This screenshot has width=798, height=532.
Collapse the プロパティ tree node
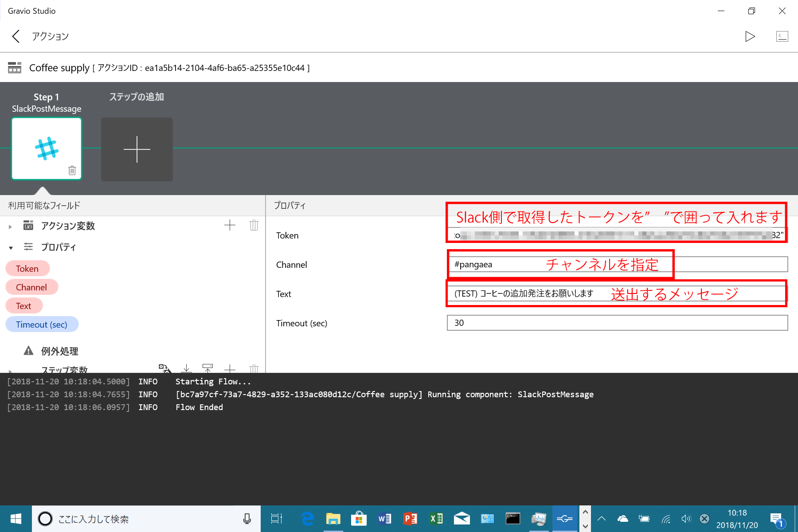pyautogui.click(x=11, y=248)
